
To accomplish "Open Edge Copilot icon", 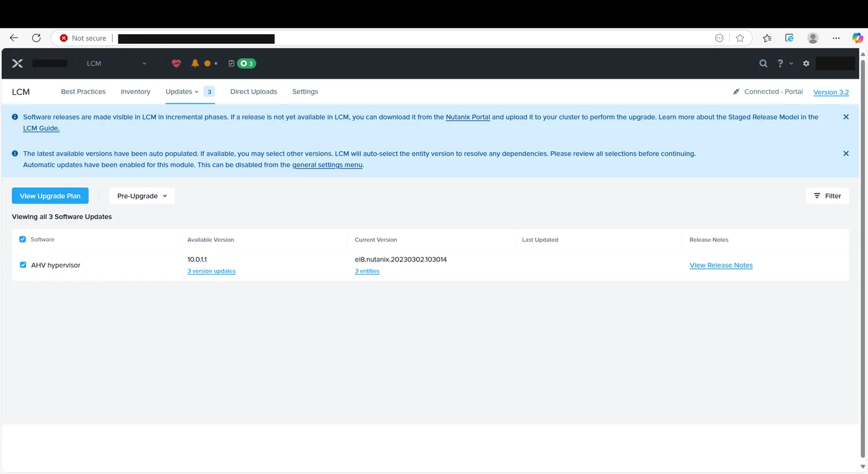I will click(857, 38).
